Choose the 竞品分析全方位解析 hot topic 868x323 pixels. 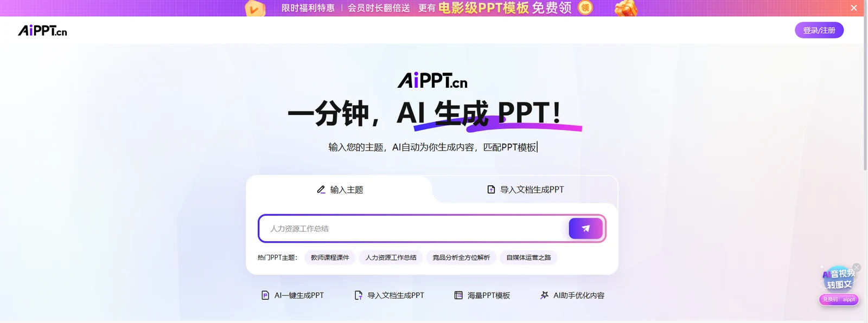[x=461, y=257]
